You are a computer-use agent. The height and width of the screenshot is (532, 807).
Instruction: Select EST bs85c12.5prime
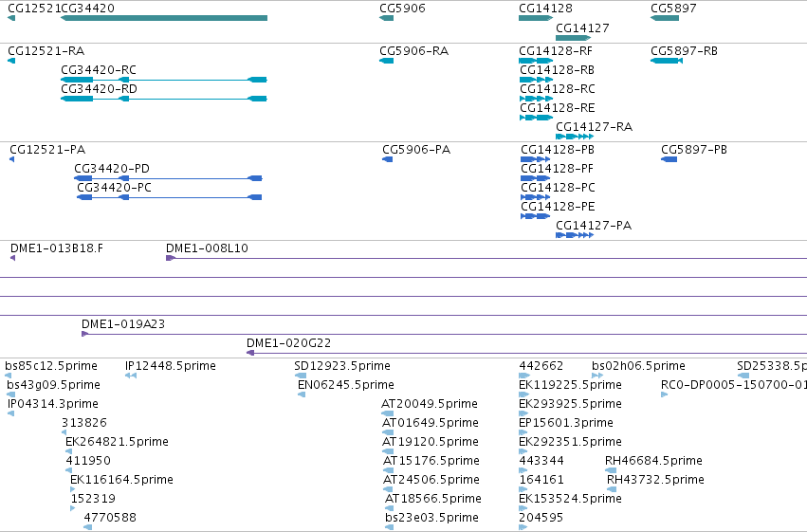[x=8, y=376]
